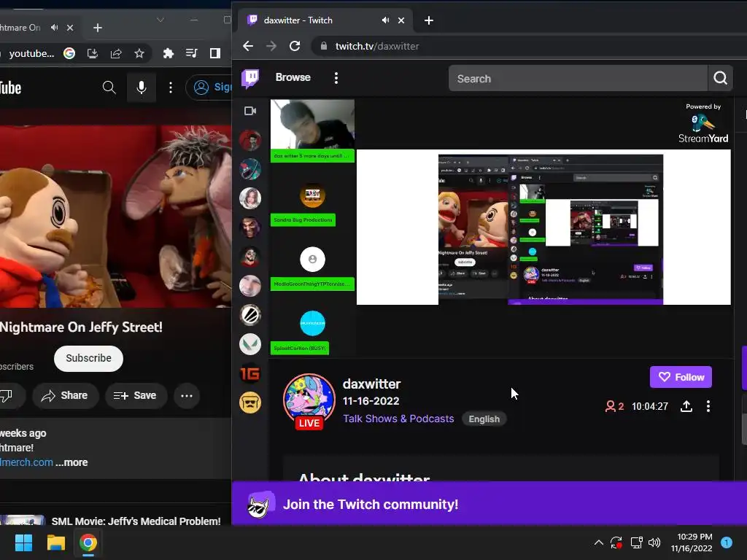Subscribe to the YouTube channel
Screen dimensions: 747x560
coord(88,358)
